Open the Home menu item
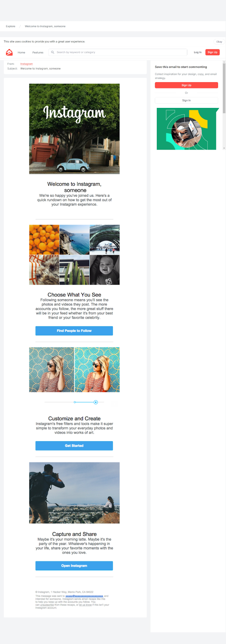Screen dimensions: 226x644 point(21,52)
